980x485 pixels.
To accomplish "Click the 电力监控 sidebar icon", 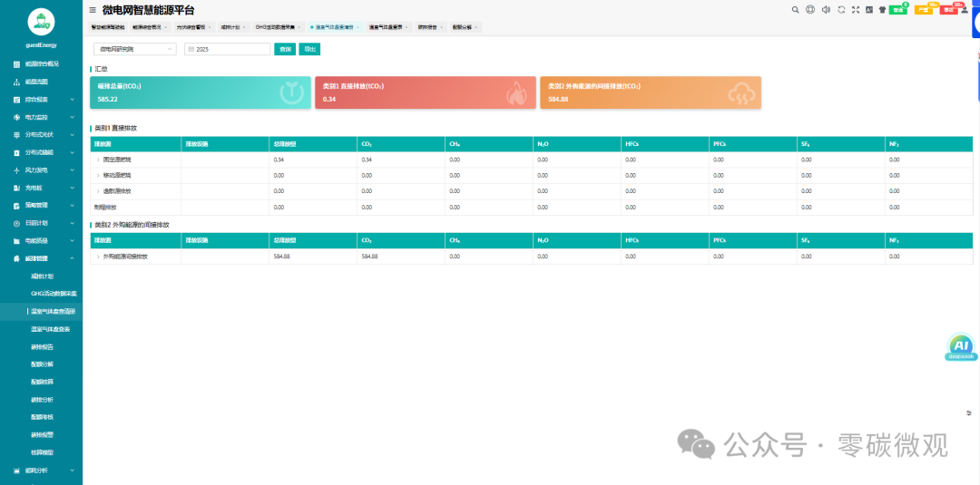I will (x=17, y=117).
